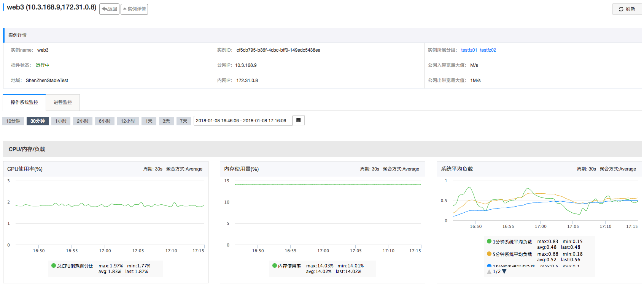Click internal IP value 172.31.0.8
The image size is (644, 286).
tap(247, 81)
